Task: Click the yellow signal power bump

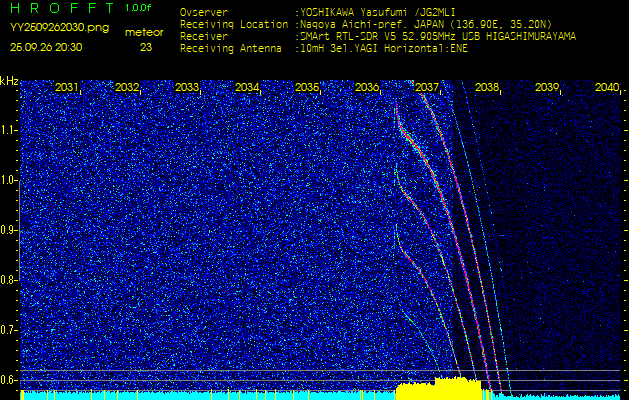Action: tap(440, 387)
